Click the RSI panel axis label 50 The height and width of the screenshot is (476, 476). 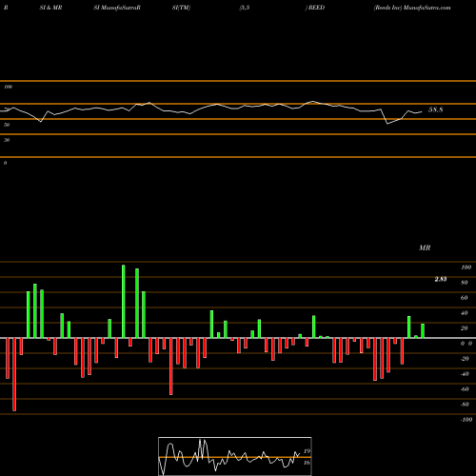point(7,125)
